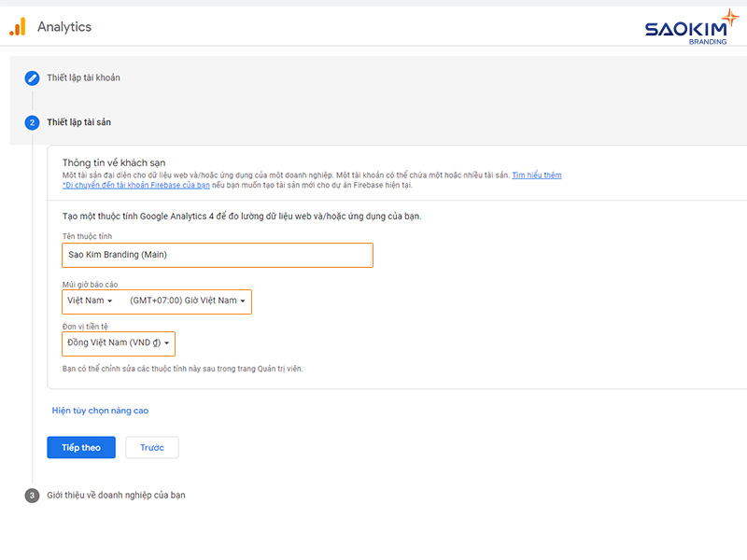Click the numbered circle 3 step indicator

(32, 495)
